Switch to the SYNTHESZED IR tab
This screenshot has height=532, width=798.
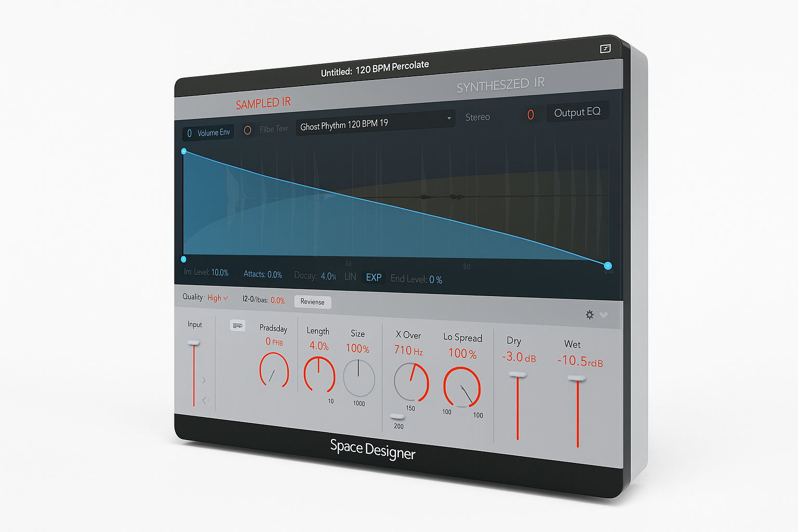point(500,85)
